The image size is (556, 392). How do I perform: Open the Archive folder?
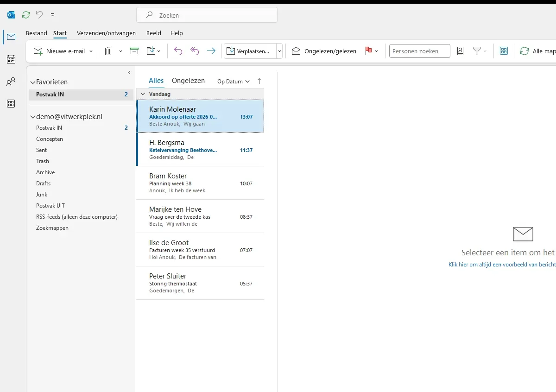pos(45,172)
